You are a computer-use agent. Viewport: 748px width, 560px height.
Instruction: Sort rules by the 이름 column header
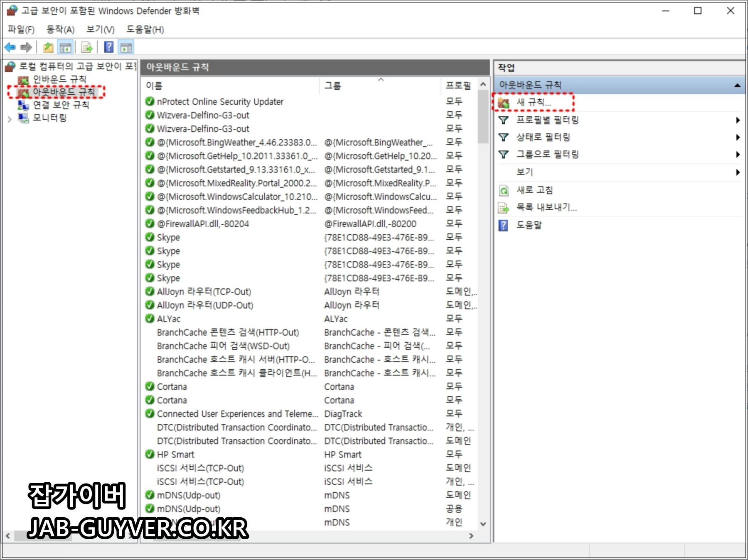pyautogui.click(x=231, y=86)
